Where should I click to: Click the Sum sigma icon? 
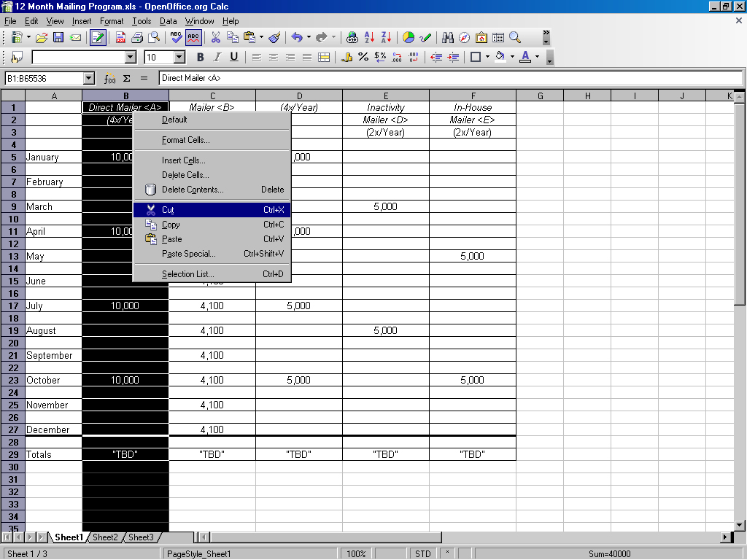pos(126,78)
